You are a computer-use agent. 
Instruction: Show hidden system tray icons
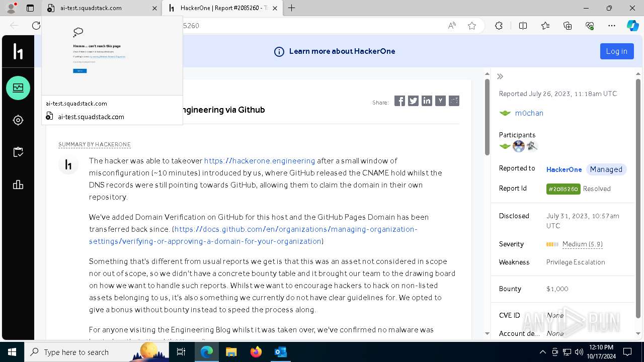(x=542, y=352)
